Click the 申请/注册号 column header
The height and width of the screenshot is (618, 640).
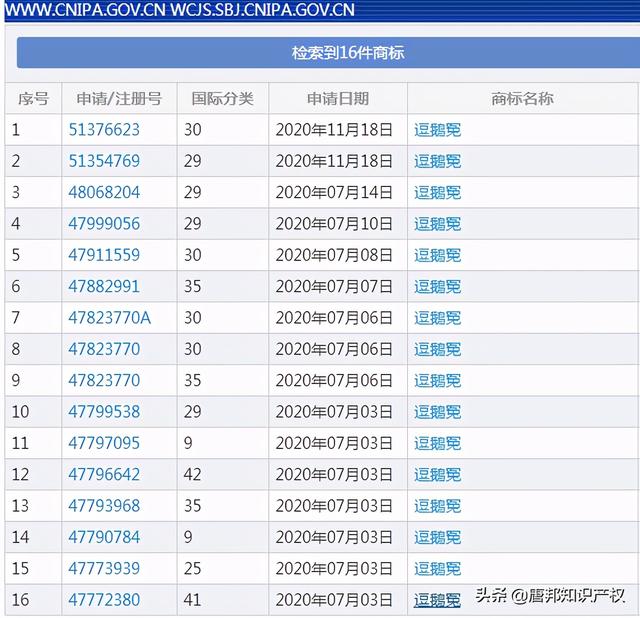[x=119, y=98]
